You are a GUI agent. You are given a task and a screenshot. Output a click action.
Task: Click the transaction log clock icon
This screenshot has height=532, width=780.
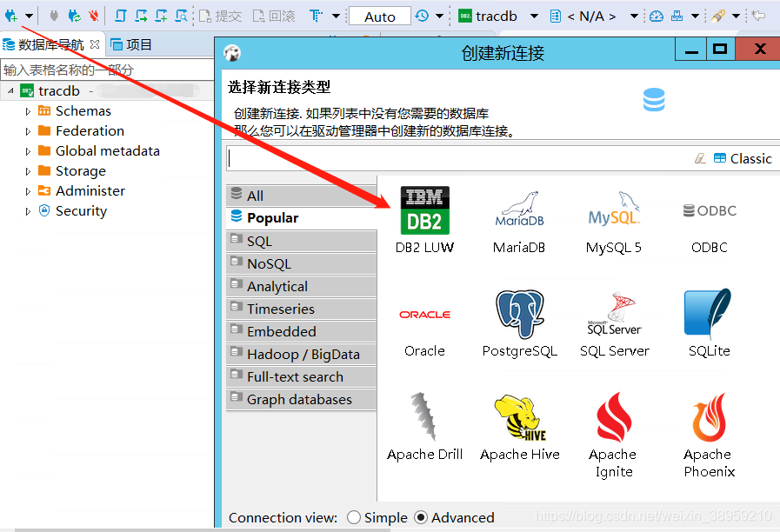[422, 16]
